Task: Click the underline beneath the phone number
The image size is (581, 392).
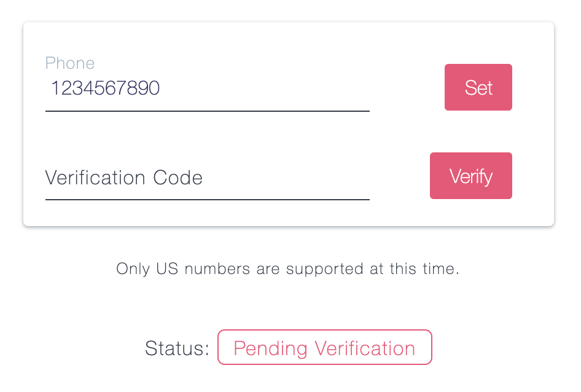Action: [207, 111]
